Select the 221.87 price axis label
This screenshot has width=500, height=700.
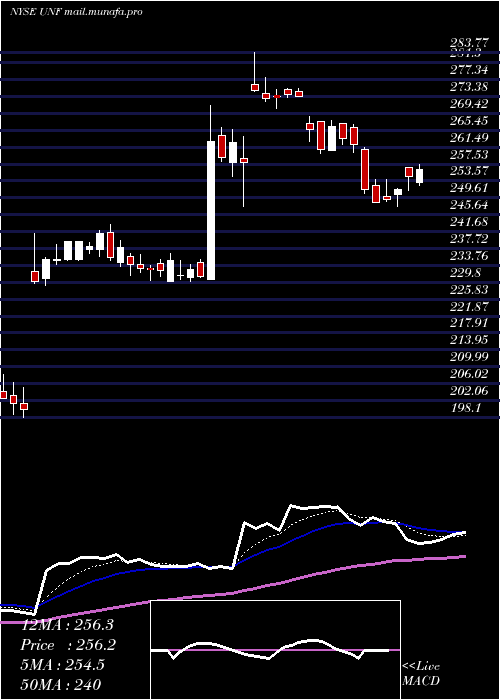(469, 306)
